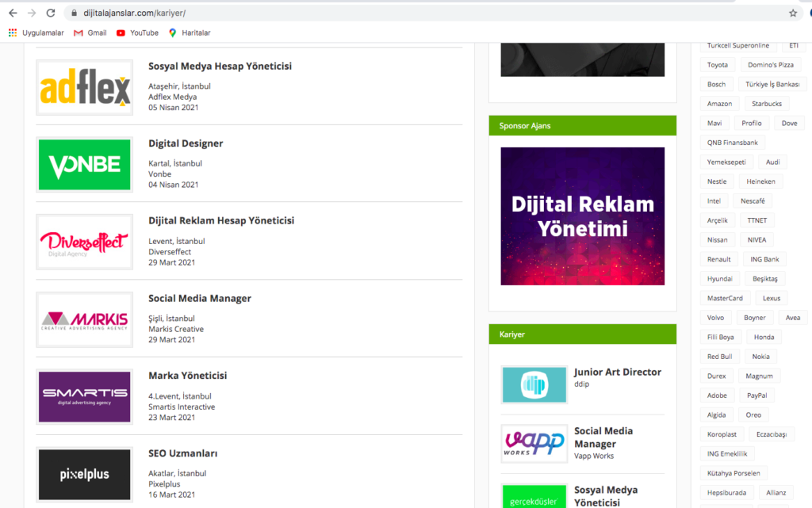Open Junior Art Director in the Kariyer sidebar

pos(617,372)
